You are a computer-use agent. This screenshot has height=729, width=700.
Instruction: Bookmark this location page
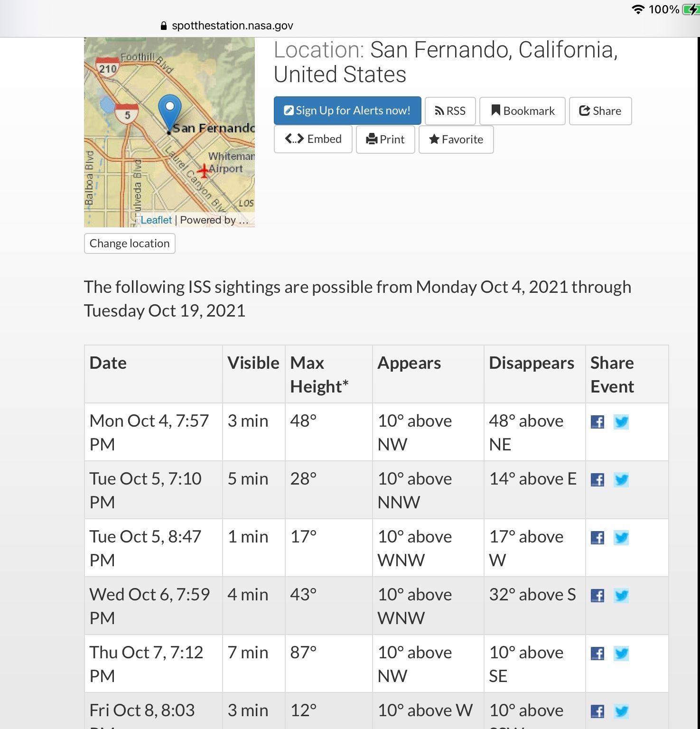(523, 111)
